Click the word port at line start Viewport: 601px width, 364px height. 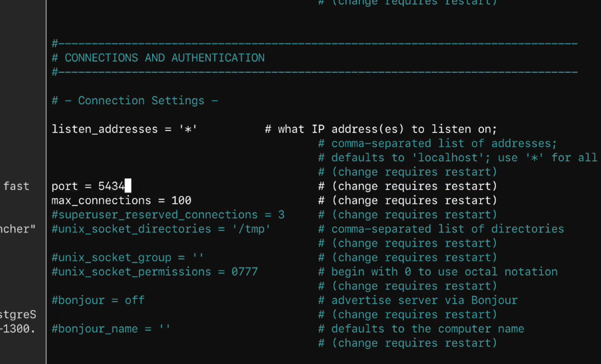coord(65,186)
